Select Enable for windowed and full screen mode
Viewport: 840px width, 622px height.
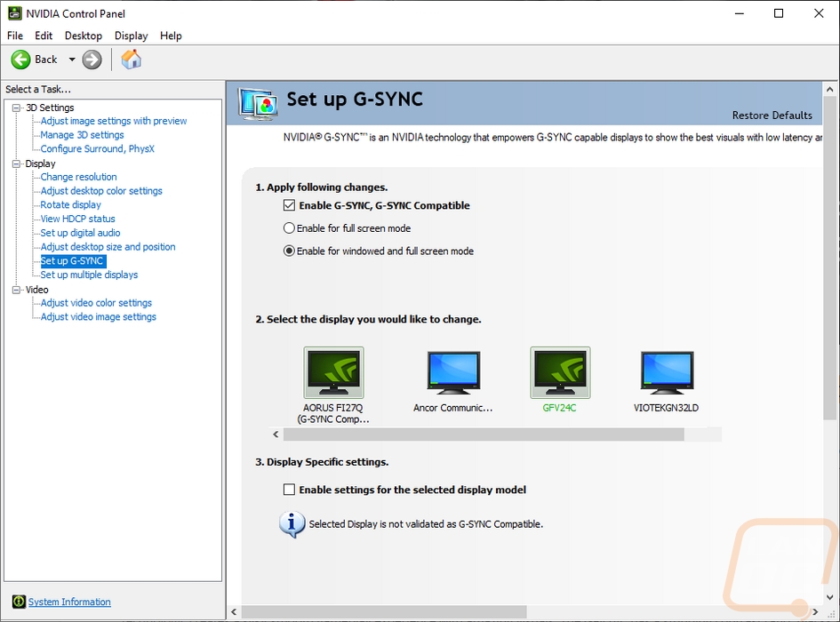[x=289, y=251]
